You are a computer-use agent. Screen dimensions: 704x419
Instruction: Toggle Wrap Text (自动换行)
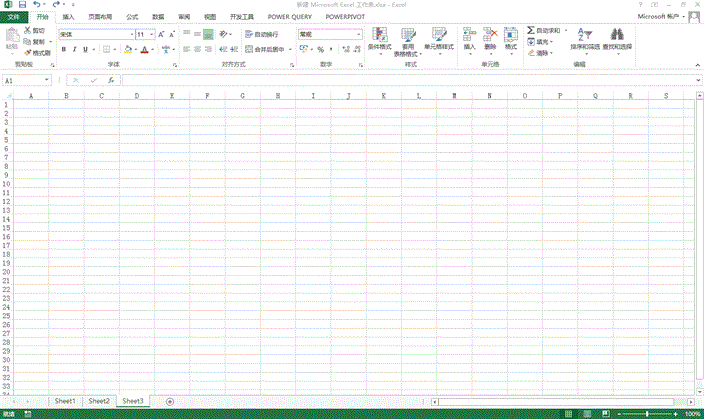click(x=262, y=34)
